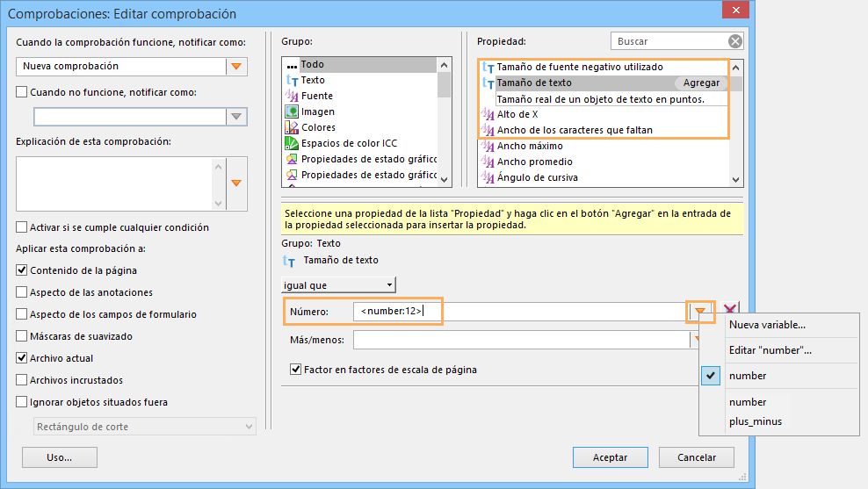
Task: Clear the Buscar search field with X icon
Action: coord(734,41)
